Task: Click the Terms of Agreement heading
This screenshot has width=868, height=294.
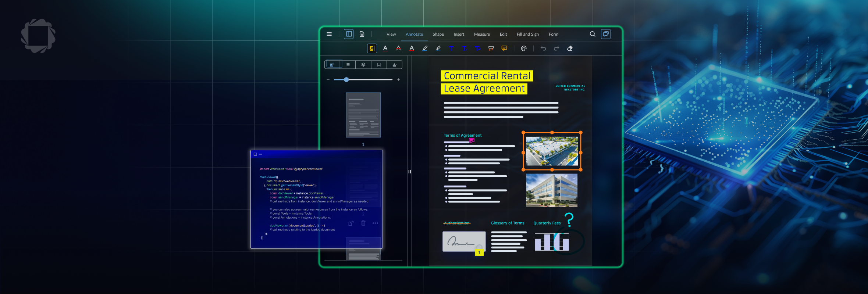Action: [462, 135]
